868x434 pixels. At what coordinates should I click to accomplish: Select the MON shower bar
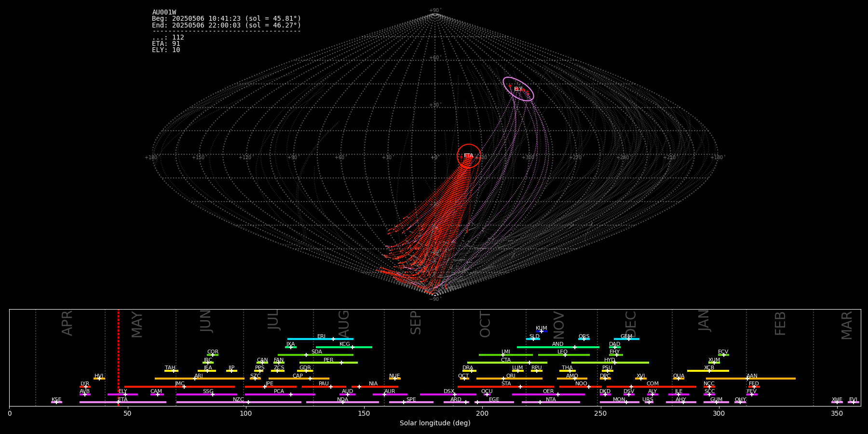point(620,402)
